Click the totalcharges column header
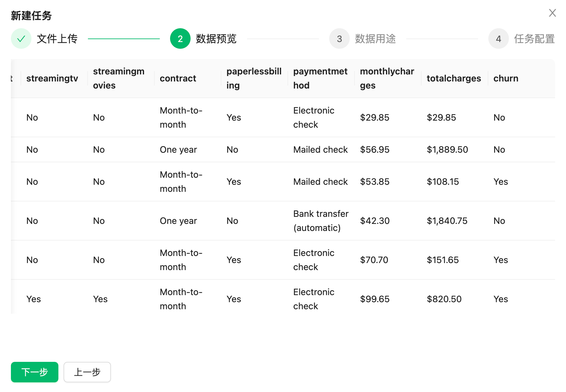The image size is (566, 392). 454,78
